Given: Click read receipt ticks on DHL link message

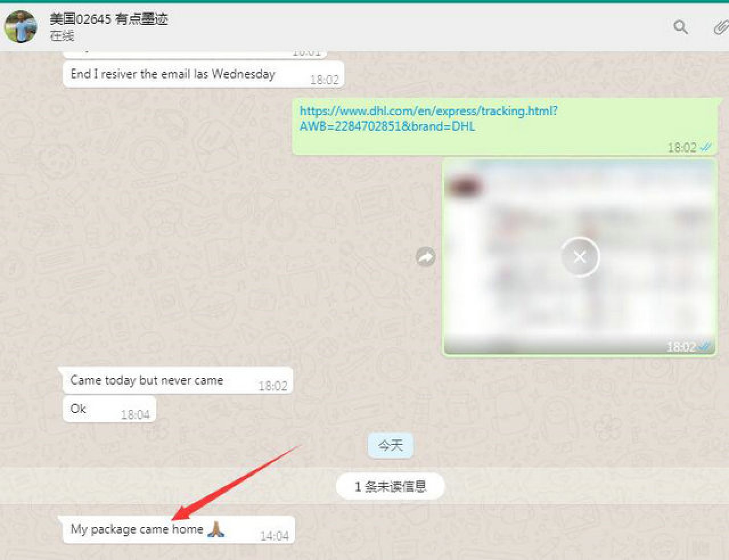Looking at the screenshot, I should click(x=706, y=147).
